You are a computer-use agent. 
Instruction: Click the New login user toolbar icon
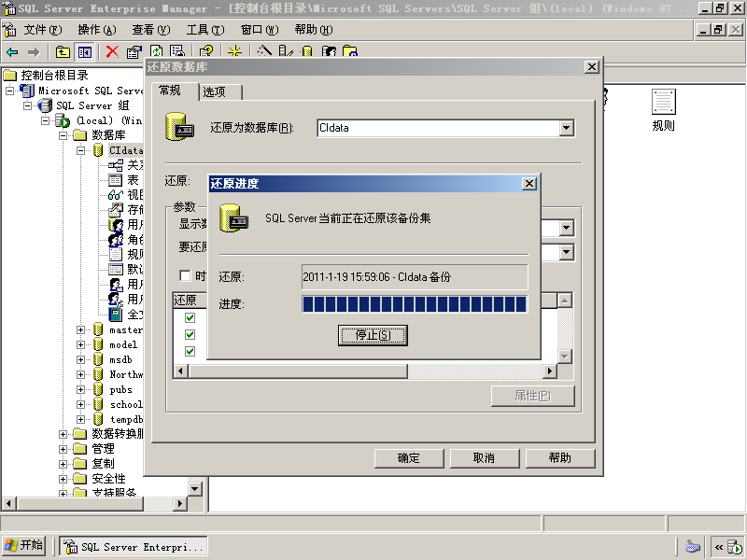(329, 50)
